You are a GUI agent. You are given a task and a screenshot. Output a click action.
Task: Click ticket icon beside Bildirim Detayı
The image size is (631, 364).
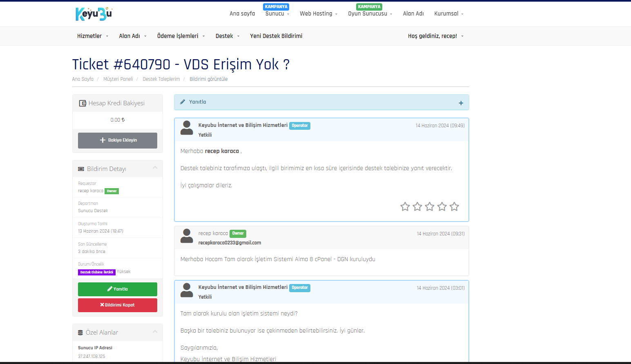tap(81, 169)
